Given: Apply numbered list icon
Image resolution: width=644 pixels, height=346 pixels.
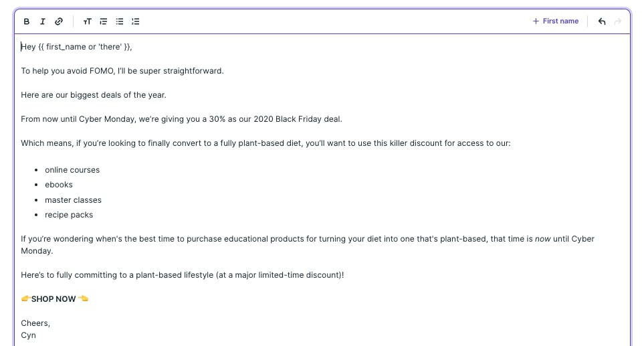Looking at the screenshot, I should click(136, 21).
